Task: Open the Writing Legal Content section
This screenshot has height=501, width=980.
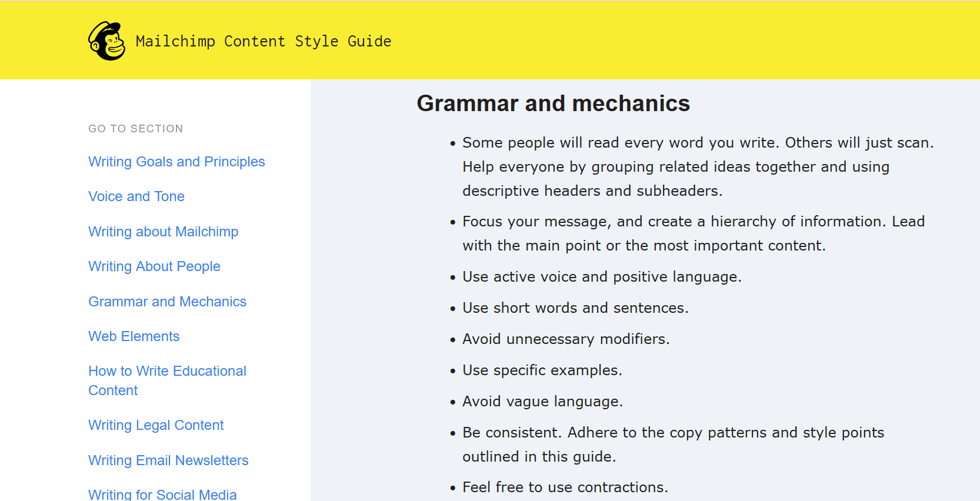Action: 156,425
